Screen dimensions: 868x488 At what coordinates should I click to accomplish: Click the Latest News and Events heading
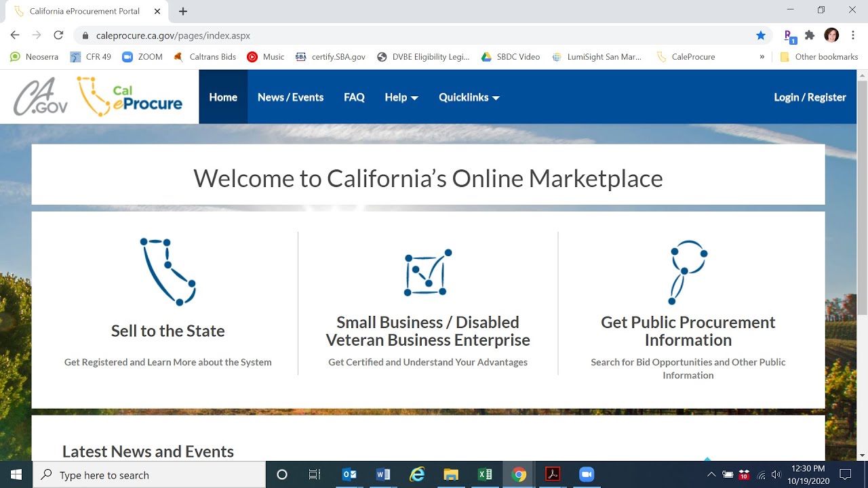pos(148,451)
